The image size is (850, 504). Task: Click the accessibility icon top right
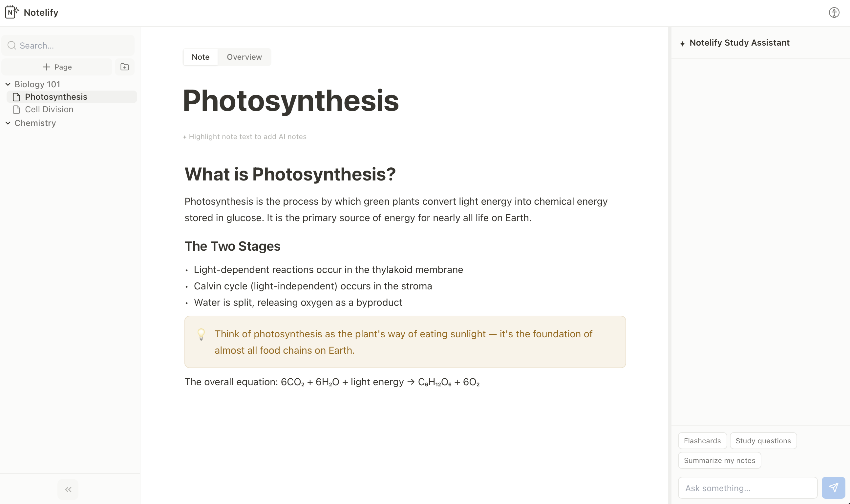click(x=834, y=12)
